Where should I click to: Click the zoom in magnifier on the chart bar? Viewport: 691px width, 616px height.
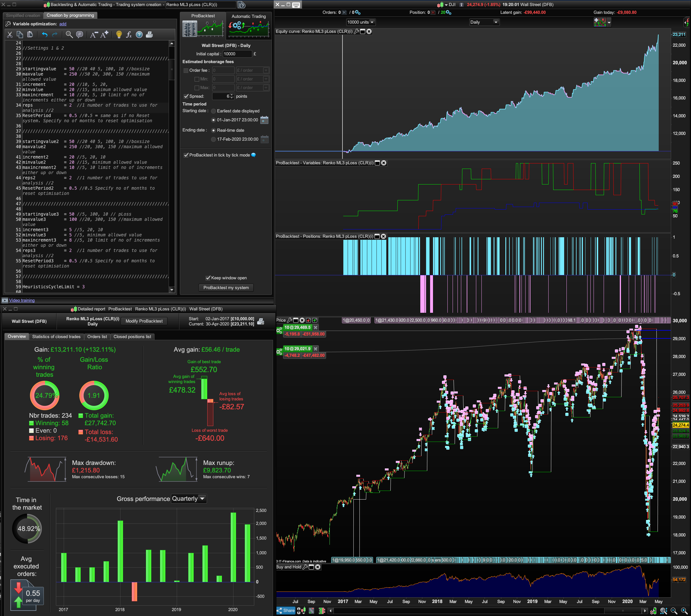click(x=684, y=611)
